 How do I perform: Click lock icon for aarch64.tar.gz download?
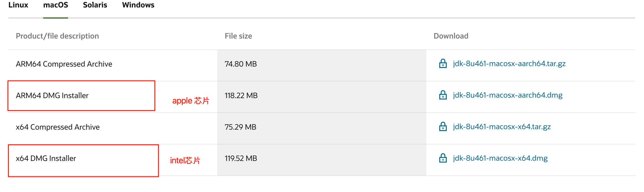tap(443, 63)
